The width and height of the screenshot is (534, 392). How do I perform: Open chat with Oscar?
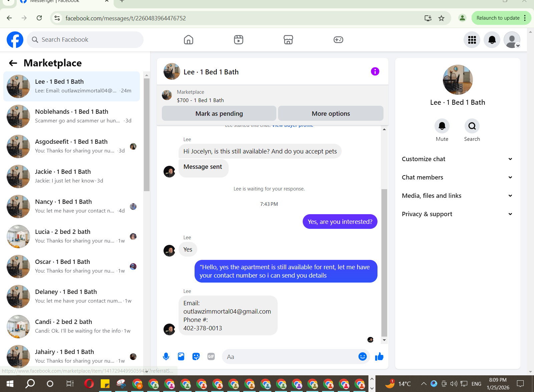tap(71, 267)
